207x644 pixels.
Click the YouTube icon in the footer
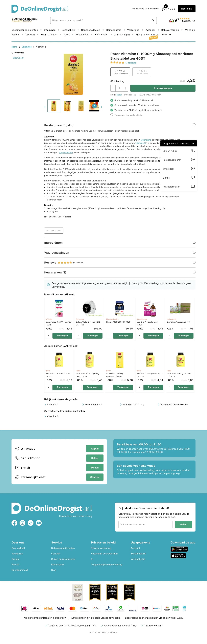pos(39,523)
